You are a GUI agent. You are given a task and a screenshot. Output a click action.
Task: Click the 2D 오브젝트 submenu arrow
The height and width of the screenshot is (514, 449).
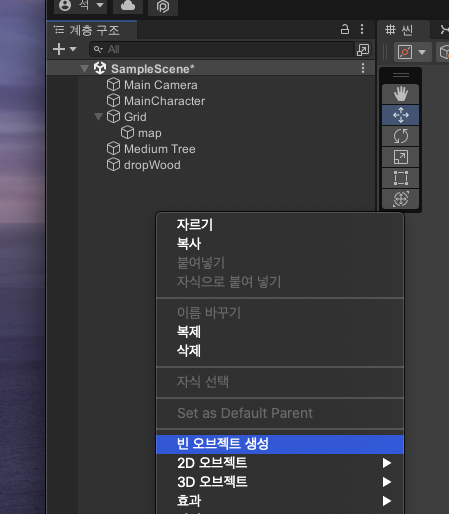coord(387,463)
